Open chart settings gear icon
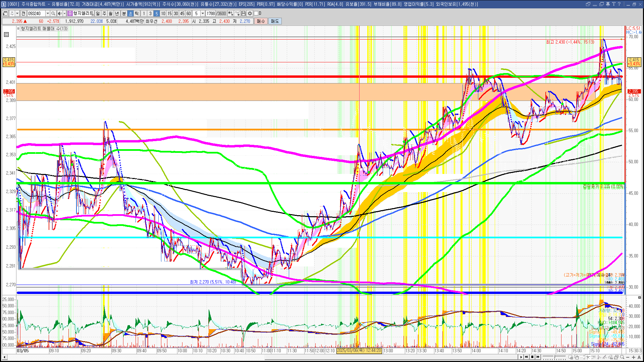The height and width of the screenshot is (362, 644). [x=250, y=13]
